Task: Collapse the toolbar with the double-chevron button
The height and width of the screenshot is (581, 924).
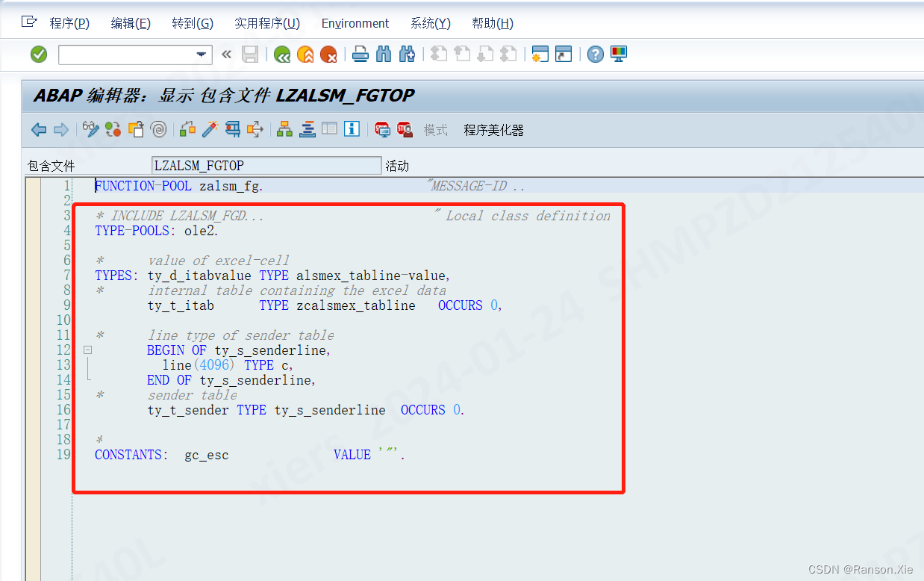Action: [x=226, y=54]
